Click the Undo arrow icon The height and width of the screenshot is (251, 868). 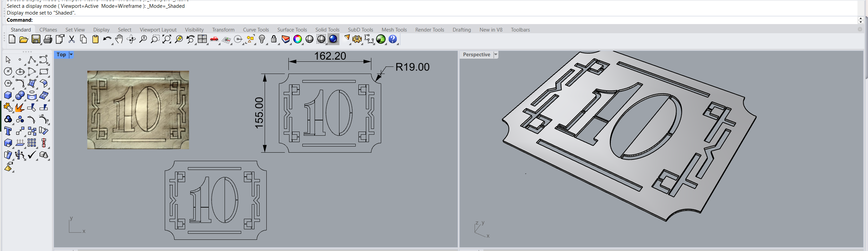coord(107,39)
